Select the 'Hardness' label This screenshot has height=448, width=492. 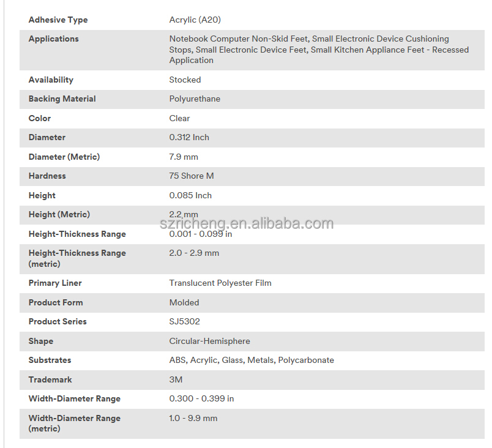point(47,176)
